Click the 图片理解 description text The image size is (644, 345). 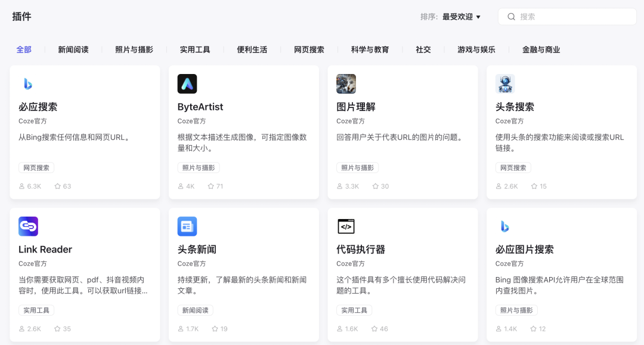pyautogui.click(x=401, y=137)
